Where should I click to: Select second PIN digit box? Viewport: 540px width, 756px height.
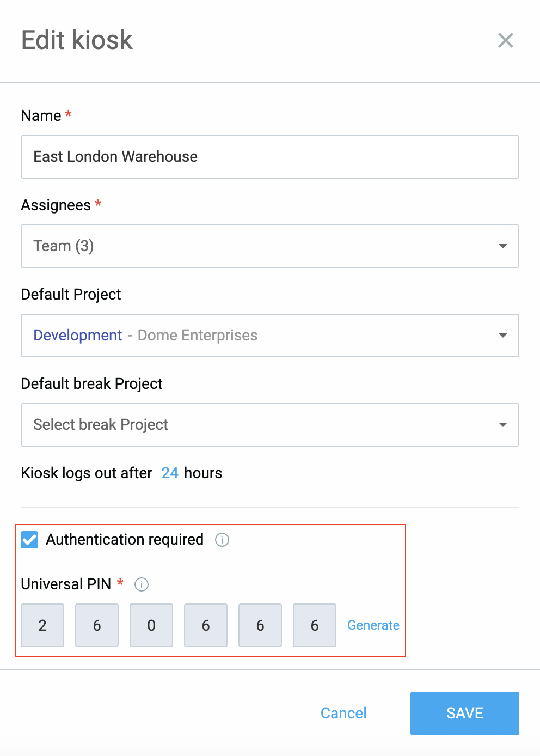click(97, 625)
